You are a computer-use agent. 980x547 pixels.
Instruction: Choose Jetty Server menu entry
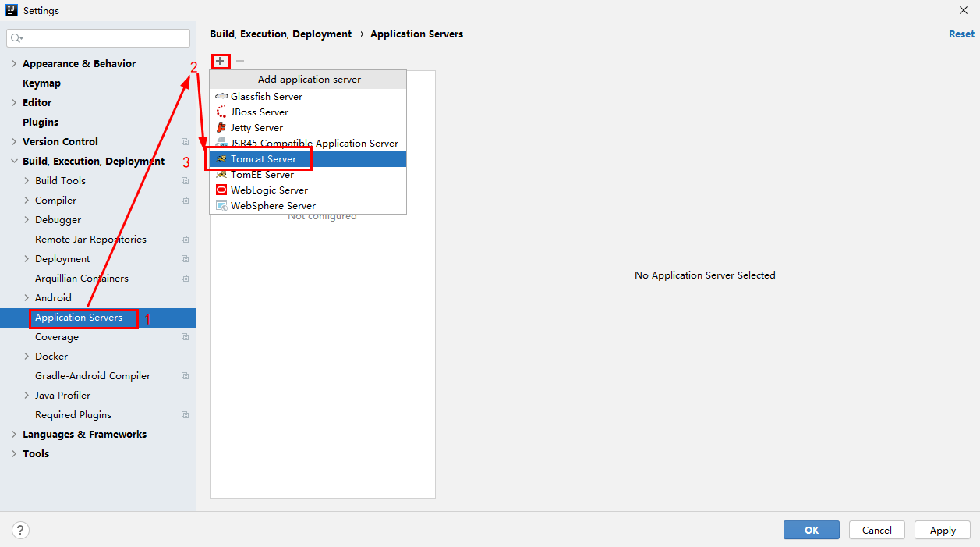tap(308, 128)
